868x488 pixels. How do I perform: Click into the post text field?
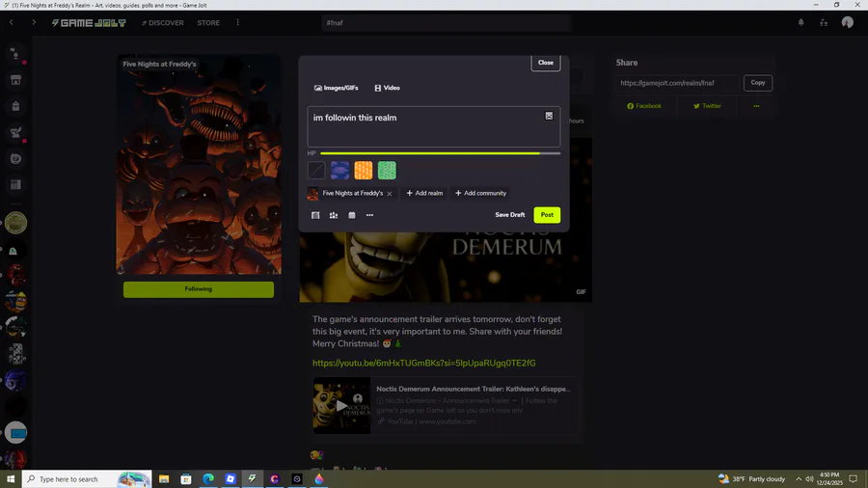433,126
